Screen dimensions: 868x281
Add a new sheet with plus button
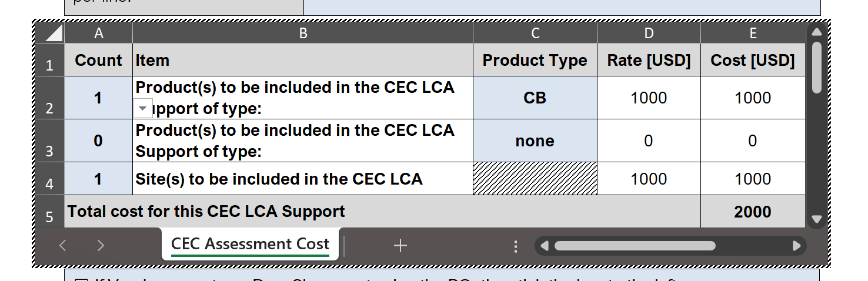click(400, 246)
